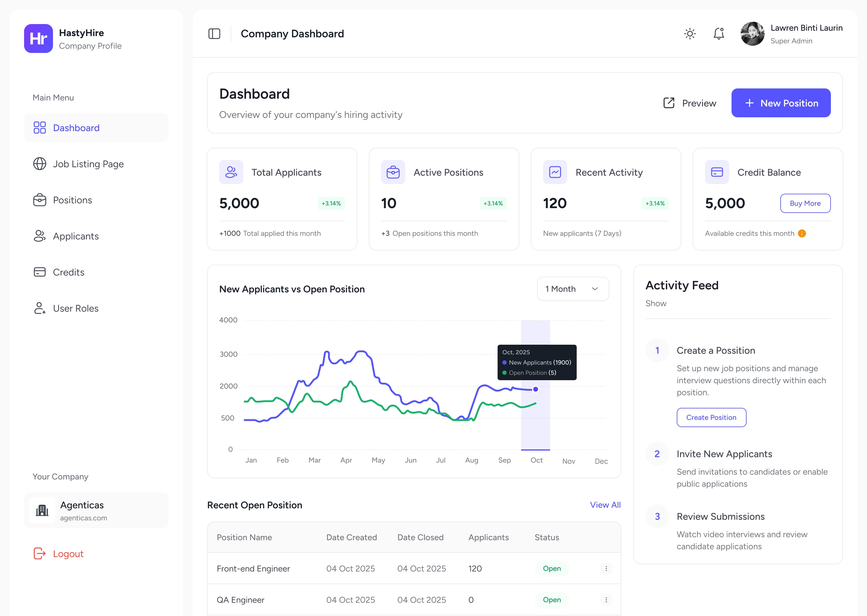Go to Job Listing Page menu
The image size is (867, 616).
pos(88,164)
